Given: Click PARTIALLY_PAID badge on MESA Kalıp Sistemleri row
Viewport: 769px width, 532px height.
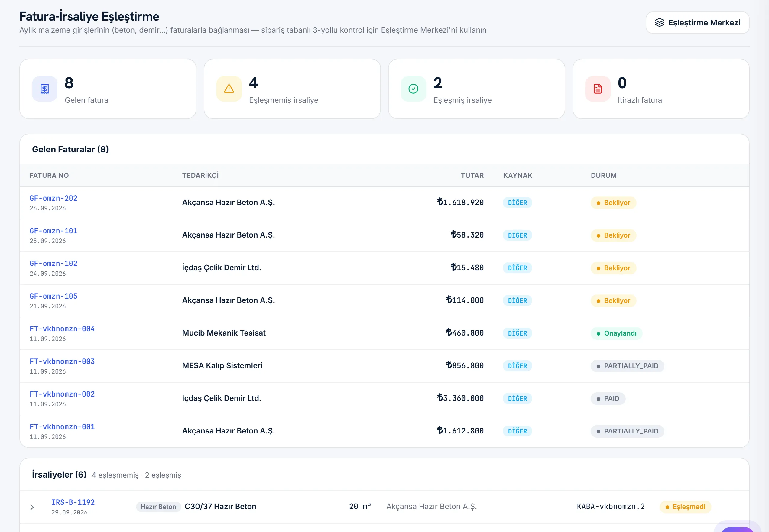Looking at the screenshot, I should (627, 366).
